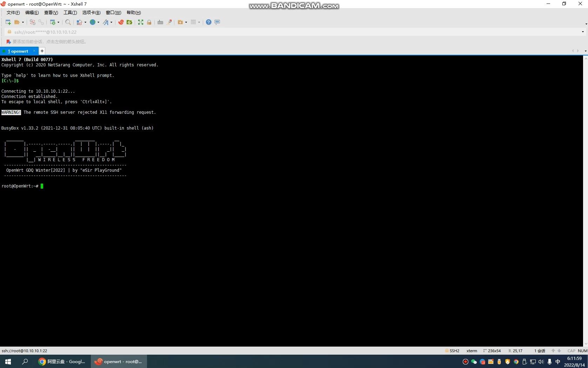588x368 pixels.
Task: Click the 中 input method indicator
Action: pos(558,362)
